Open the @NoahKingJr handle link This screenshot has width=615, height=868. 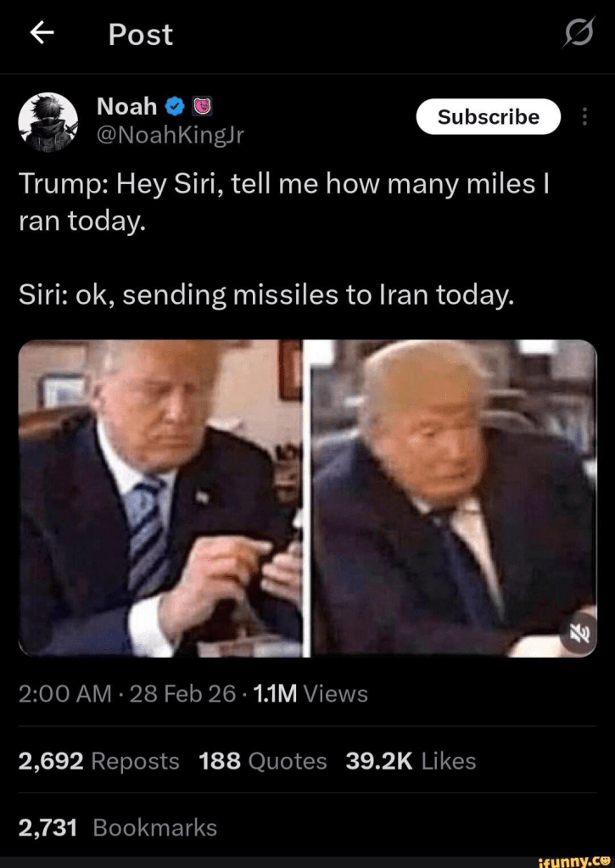[x=170, y=135]
